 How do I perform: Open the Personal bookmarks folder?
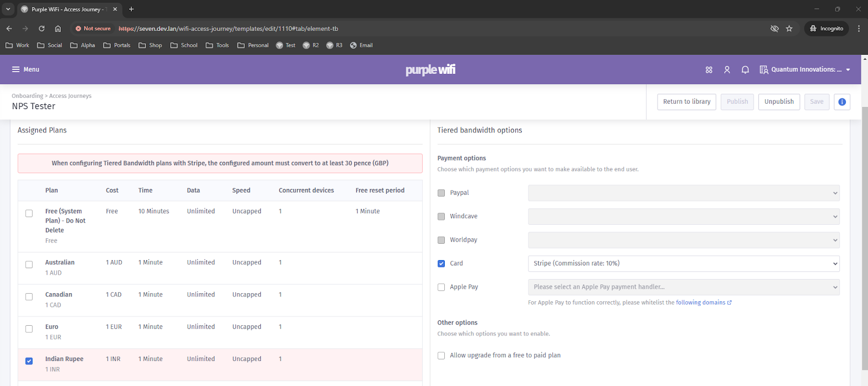coord(253,45)
